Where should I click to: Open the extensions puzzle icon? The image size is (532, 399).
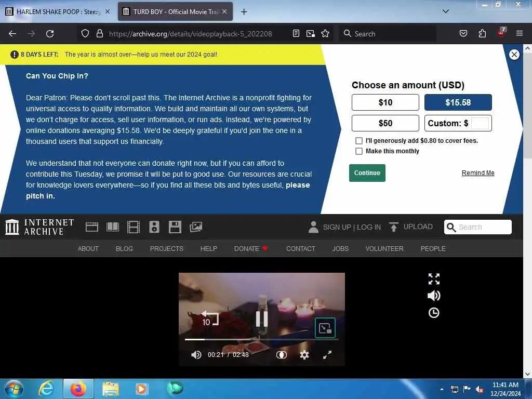click(482, 33)
